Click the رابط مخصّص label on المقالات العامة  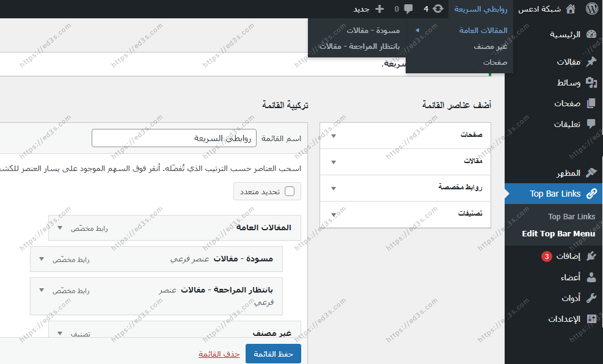click(x=89, y=228)
